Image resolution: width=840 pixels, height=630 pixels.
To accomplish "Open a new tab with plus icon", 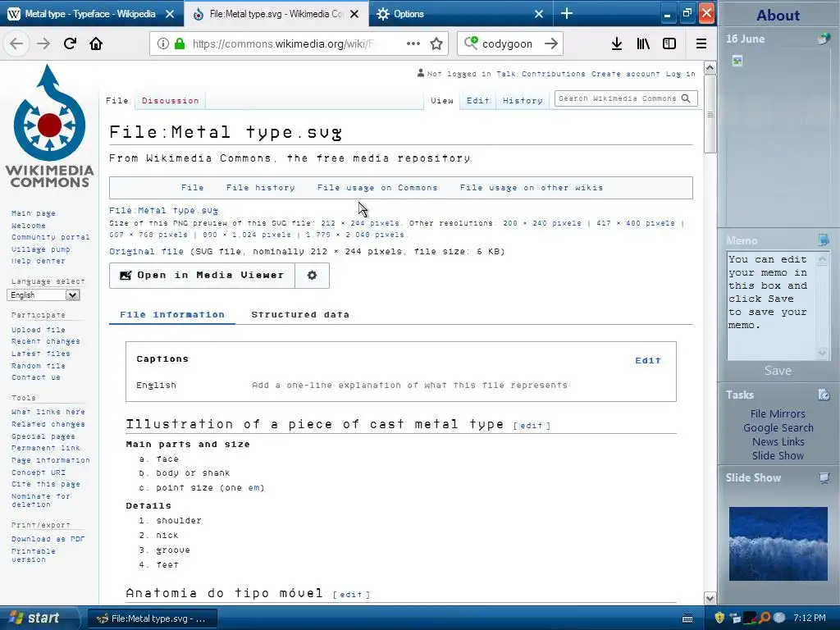I will pos(566,13).
